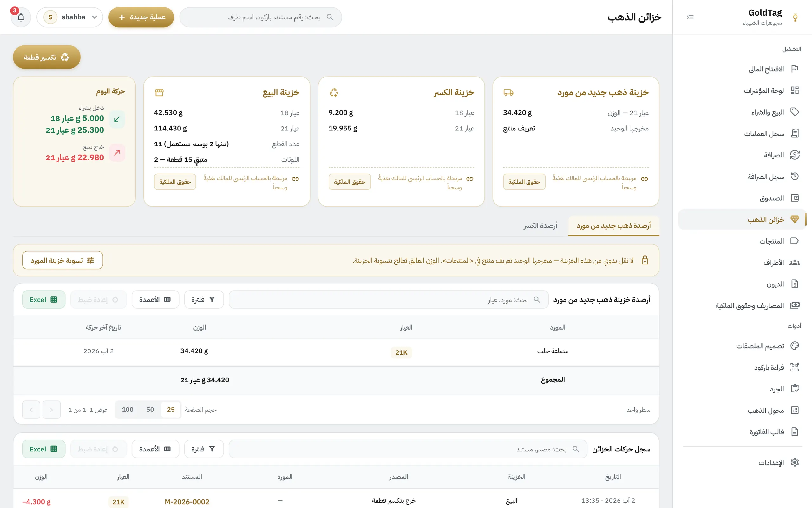Open فلترة filter for supplier balances table

point(204,299)
